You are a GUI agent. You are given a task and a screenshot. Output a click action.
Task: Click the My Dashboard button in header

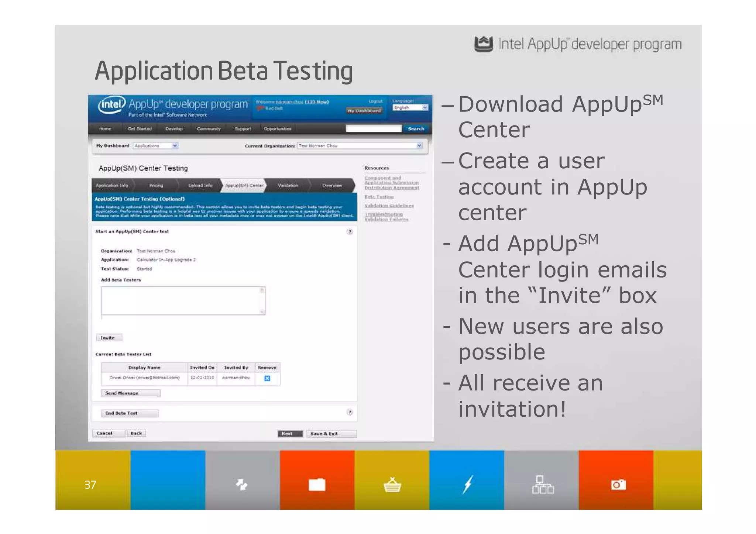click(x=364, y=111)
